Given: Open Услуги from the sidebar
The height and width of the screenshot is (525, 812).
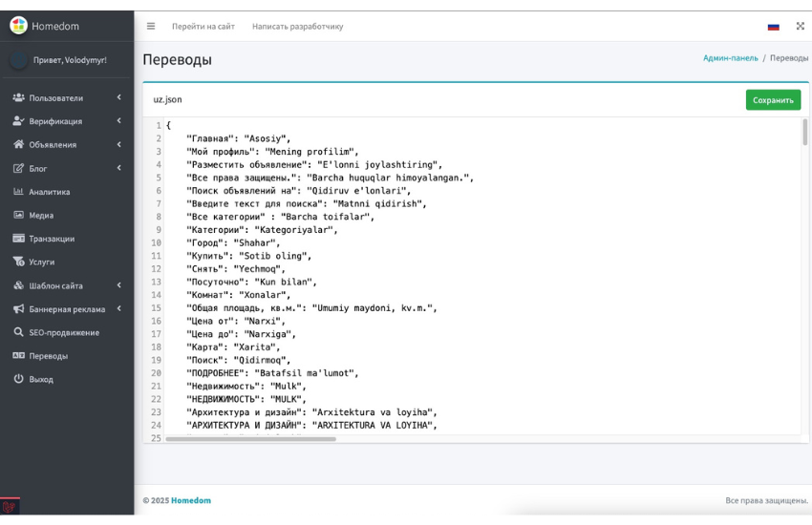Looking at the screenshot, I should tap(41, 262).
